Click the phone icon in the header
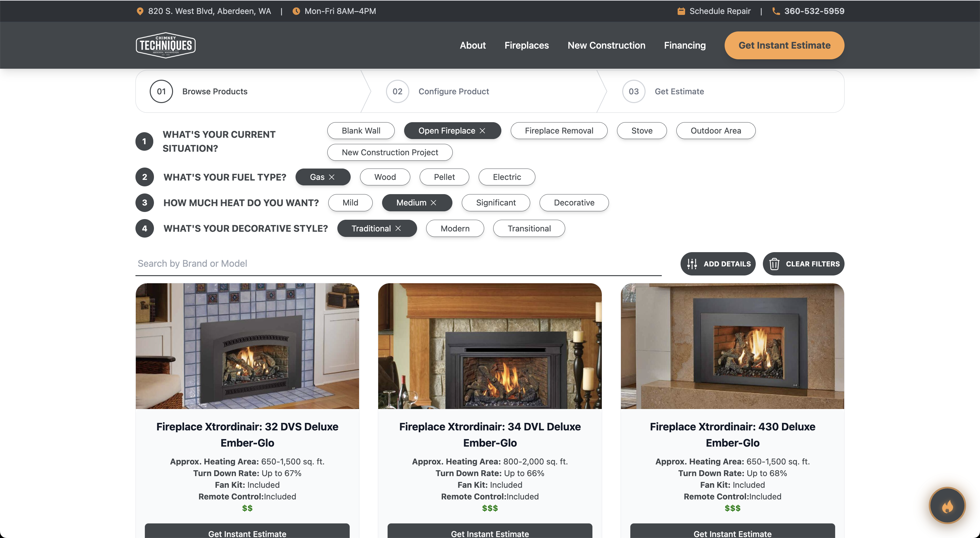 [776, 11]
